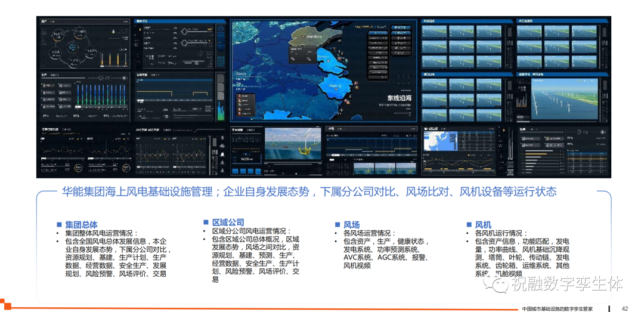Screen dimensions: 644x312
Task: Click the 风机 section heading
Action: point(483,224)
